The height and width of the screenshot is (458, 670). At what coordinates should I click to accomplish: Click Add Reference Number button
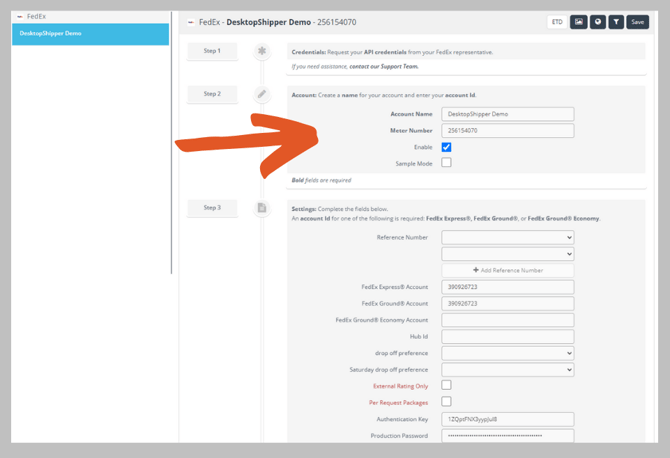coord(508,270)
